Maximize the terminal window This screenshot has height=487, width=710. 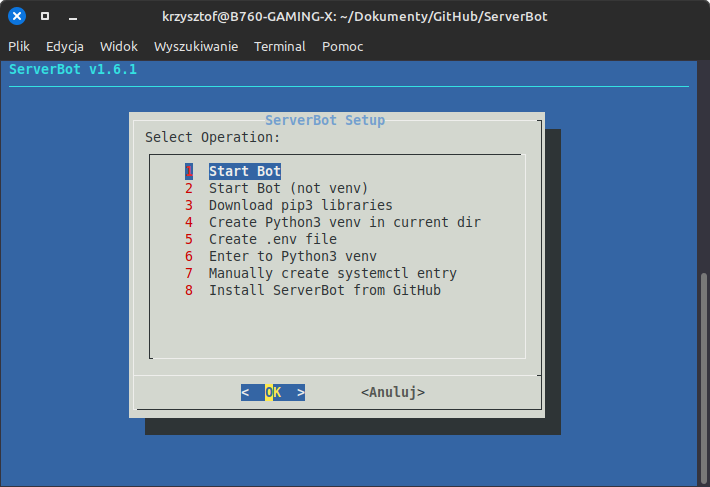pos(45,16)
